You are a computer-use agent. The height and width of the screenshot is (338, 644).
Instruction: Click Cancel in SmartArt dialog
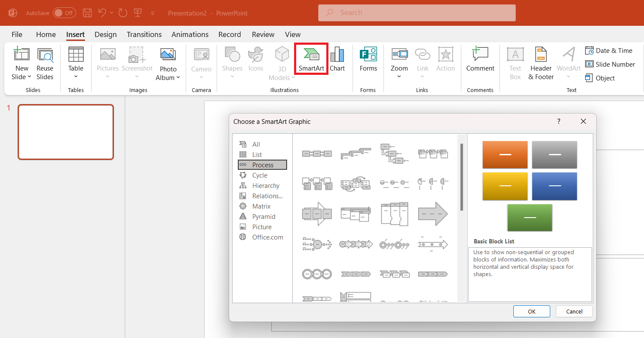click(x=574, y=311)
